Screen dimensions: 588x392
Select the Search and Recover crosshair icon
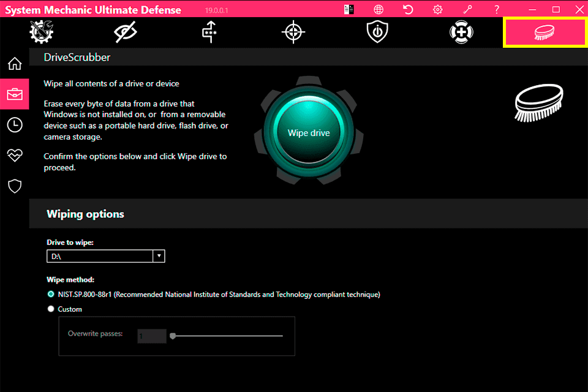point(293,32)
